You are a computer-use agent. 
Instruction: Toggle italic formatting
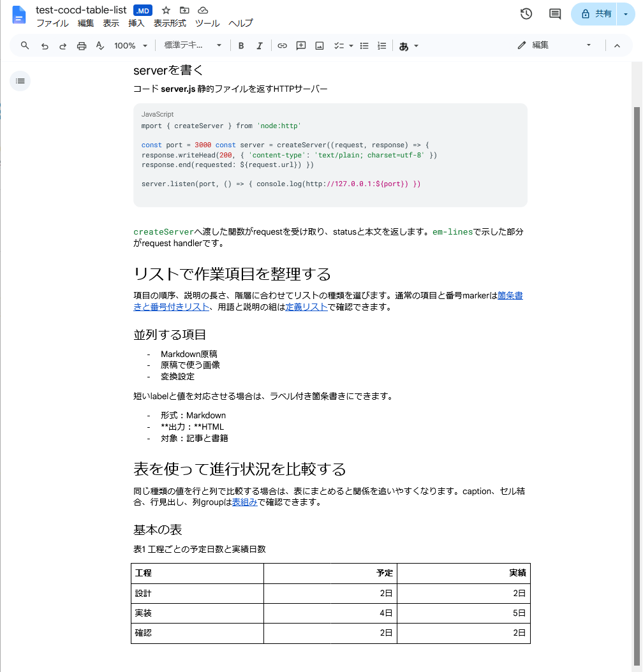(x=260, y=46)
